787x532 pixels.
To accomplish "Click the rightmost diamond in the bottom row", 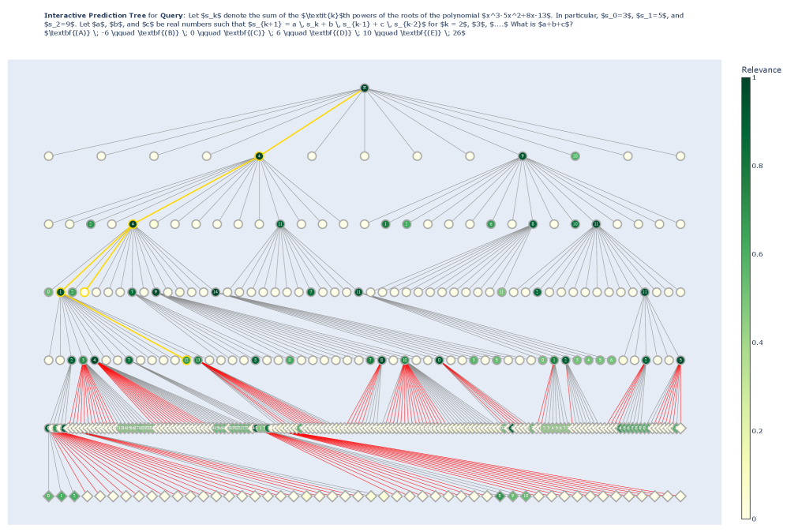I will pos(680,496).
